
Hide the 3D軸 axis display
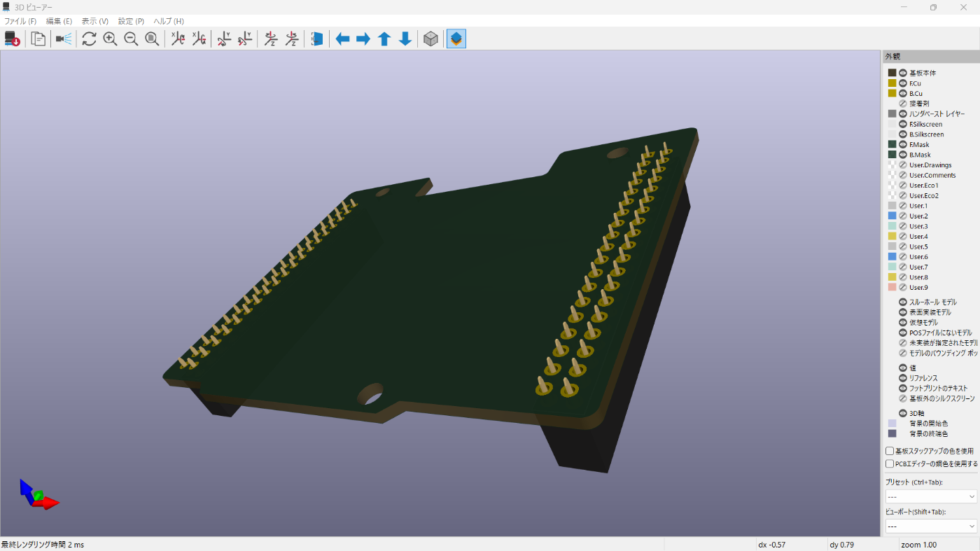coord(903,413)
